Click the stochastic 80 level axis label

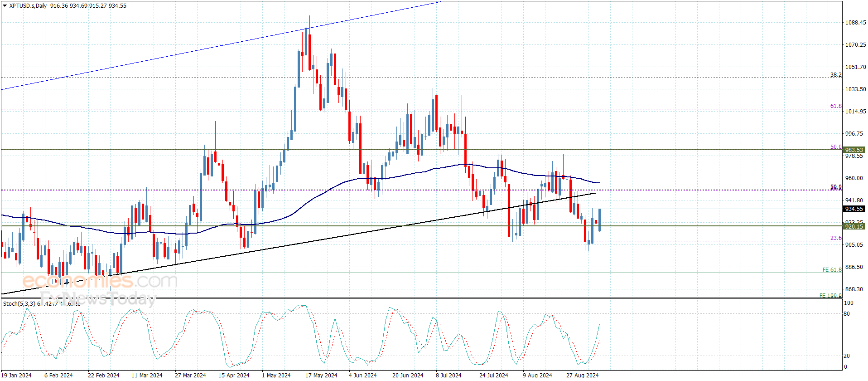(846, 314)
